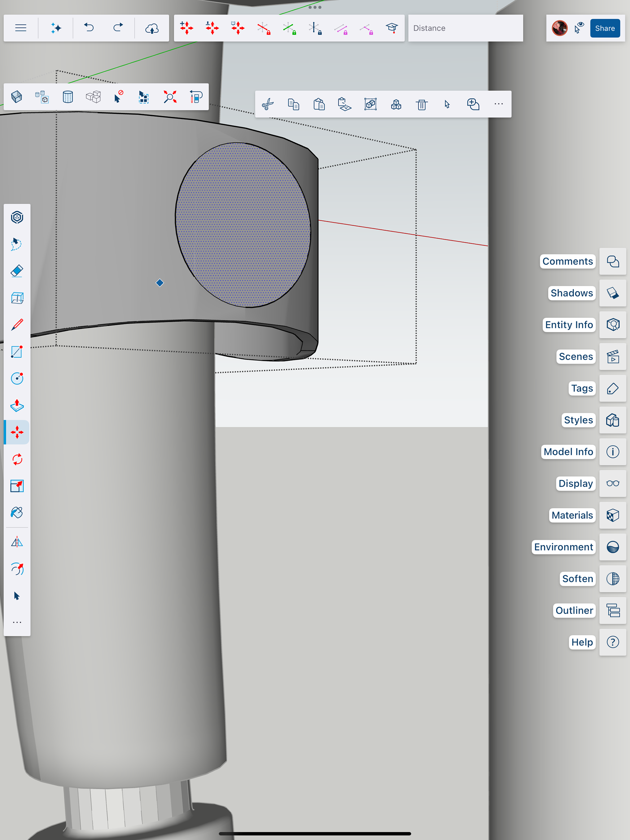Click the Distance measurement field
The image size is (630, 840).
[465, 28]
